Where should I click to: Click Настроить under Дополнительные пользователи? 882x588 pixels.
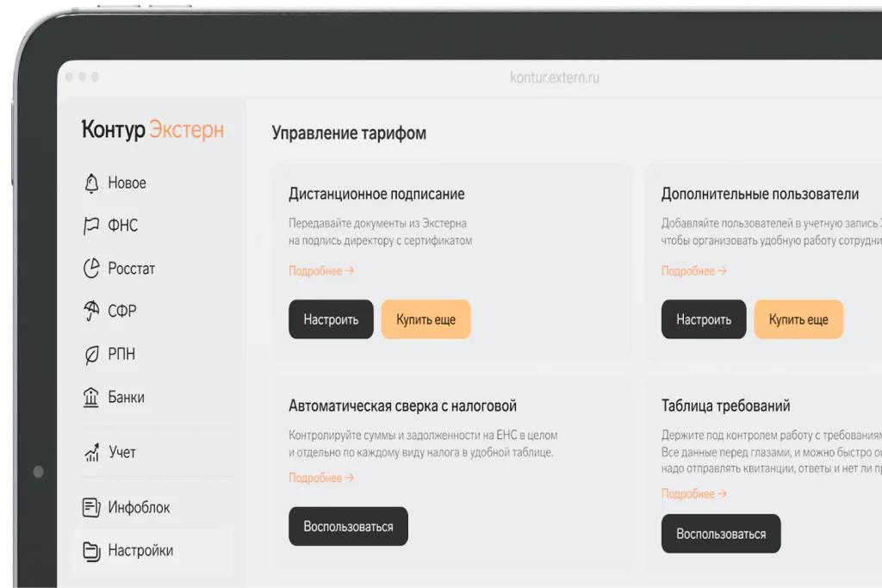pyautogui.click(x=704, y=319)
